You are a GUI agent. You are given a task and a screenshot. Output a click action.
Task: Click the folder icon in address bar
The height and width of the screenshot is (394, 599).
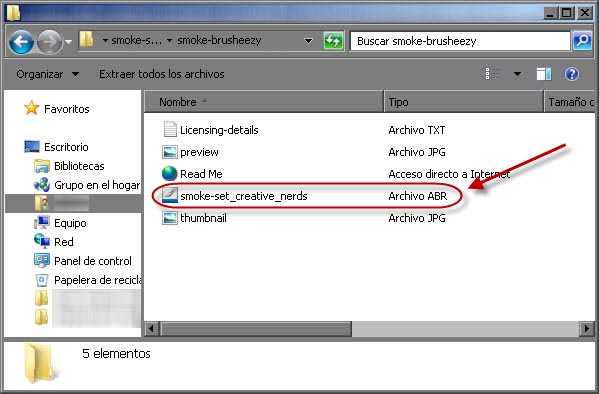tap(87, 40)
